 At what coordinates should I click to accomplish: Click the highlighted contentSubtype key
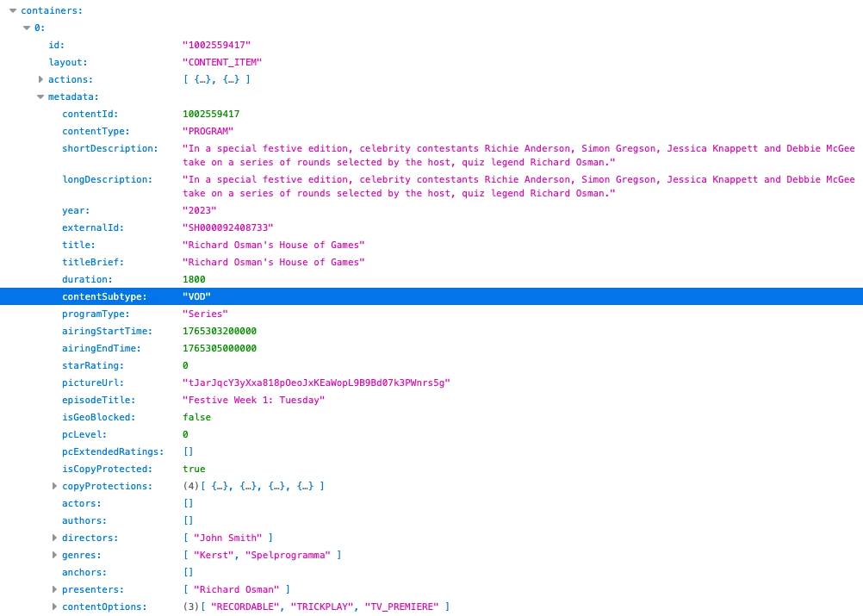tap(104, 296)
